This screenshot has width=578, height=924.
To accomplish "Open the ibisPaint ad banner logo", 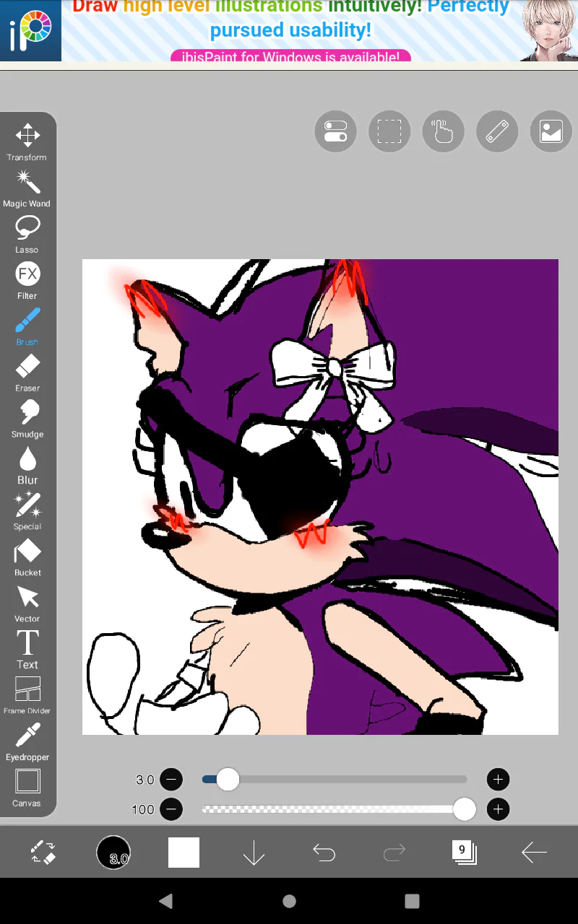I will coord(30,30).
